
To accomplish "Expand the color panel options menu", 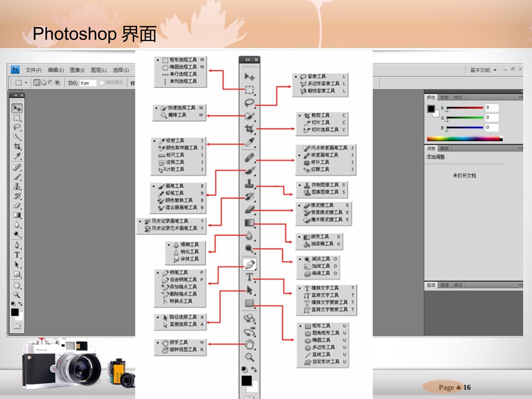I will coord(520,98).
